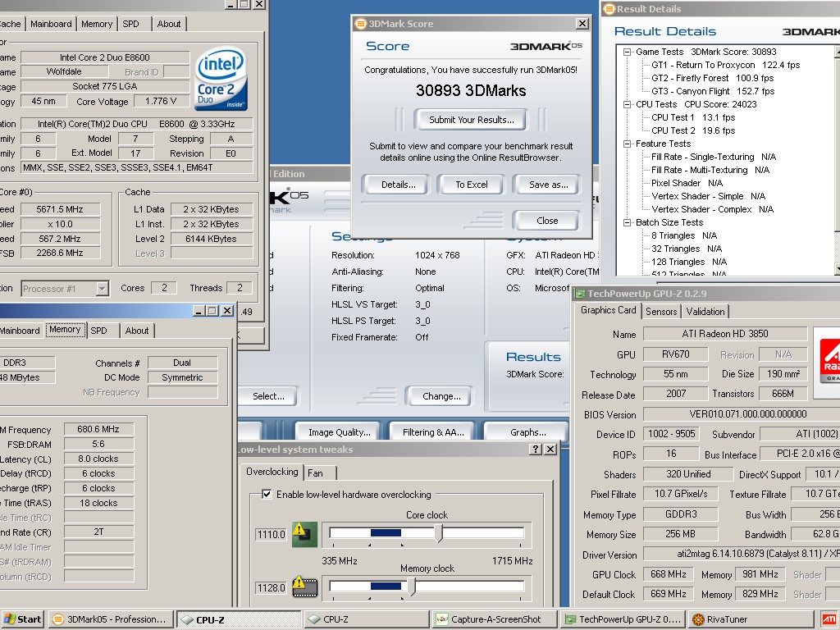Screen dimensions: 840x630
Task: Select GT2 - Firefly Forest result row
Action: (713, 78)
